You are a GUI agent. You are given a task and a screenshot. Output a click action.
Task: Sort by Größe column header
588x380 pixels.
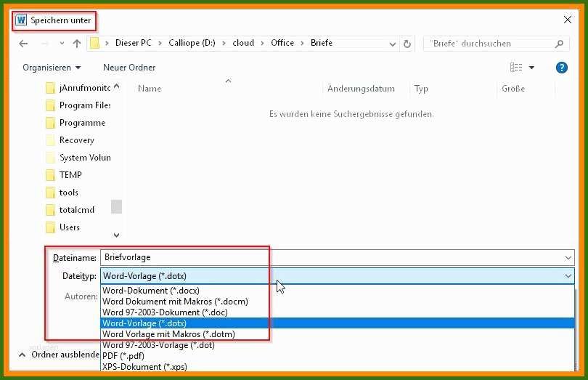513,89
